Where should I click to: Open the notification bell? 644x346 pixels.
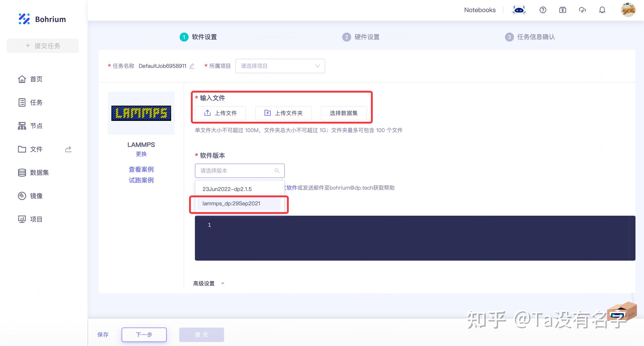[602, 10]
